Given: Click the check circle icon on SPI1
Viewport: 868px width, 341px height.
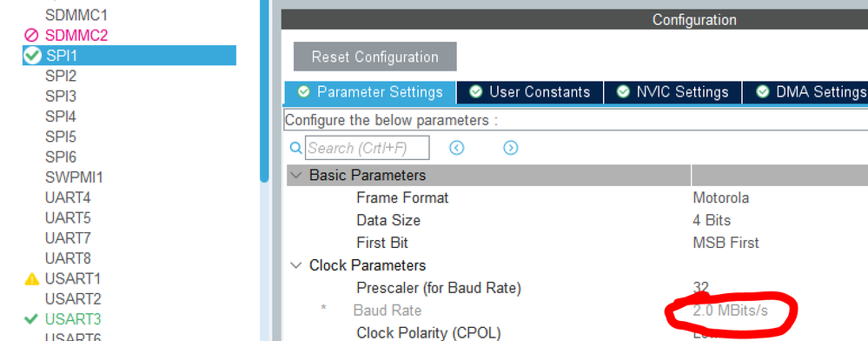Looking at the screenshot, I should 33,55.
